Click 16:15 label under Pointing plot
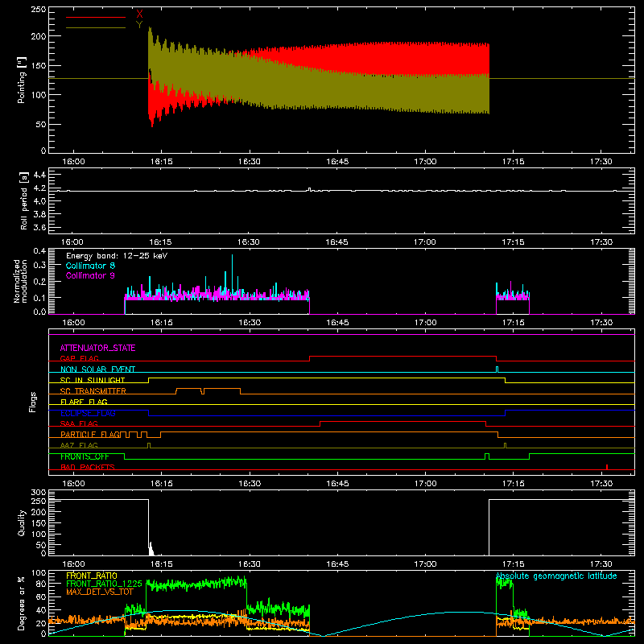Viewport: 644px width, 644px height. click(162, 162)
